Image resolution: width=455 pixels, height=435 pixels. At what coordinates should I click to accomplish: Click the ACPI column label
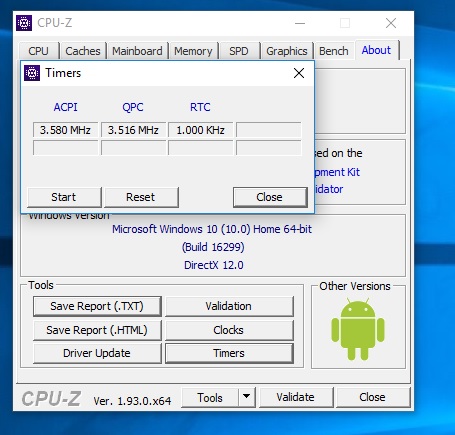(65, 107)
